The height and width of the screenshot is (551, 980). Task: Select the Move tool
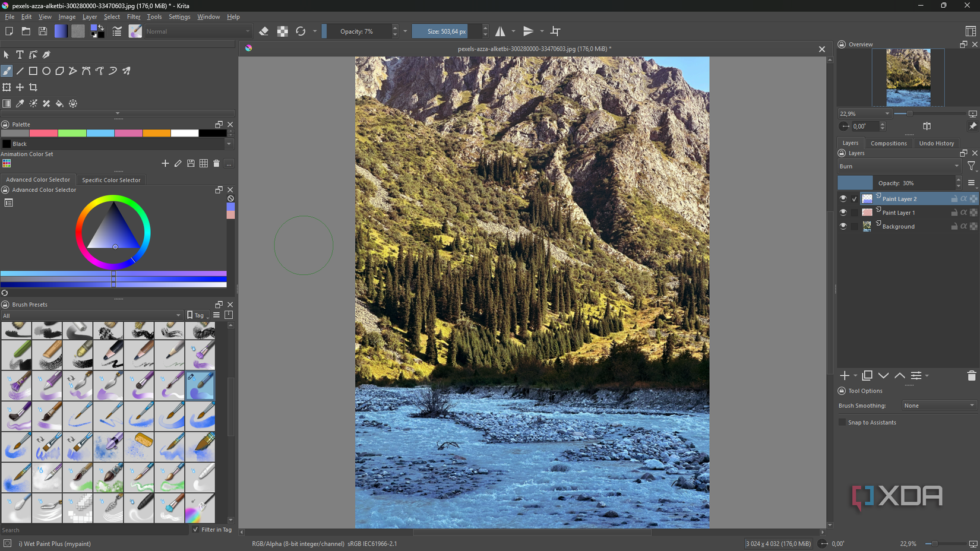pyautogui.click(x=20, y=87)
